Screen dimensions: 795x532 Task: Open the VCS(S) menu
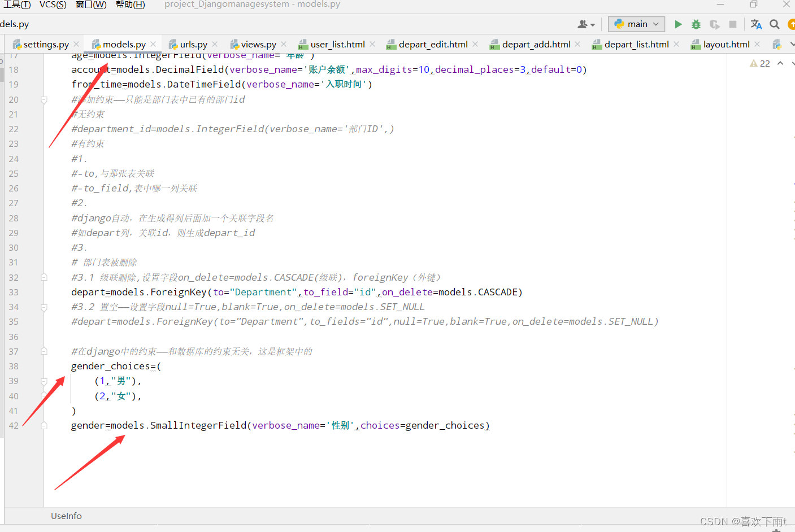point(53,5)
